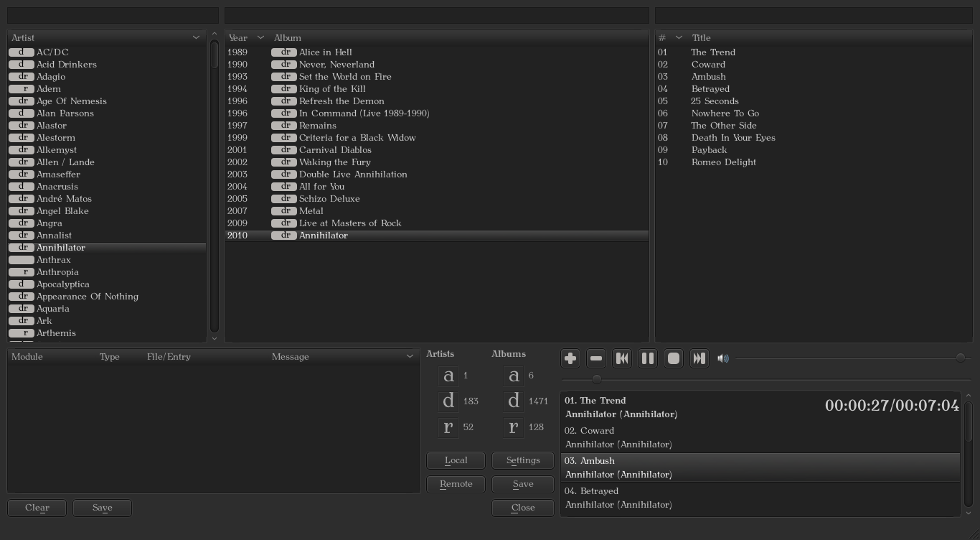Image resolution: width=980 pixels, height=540 pixels.
Task: Stop playback
Action: pyautogui.click(x=674, y=358)
